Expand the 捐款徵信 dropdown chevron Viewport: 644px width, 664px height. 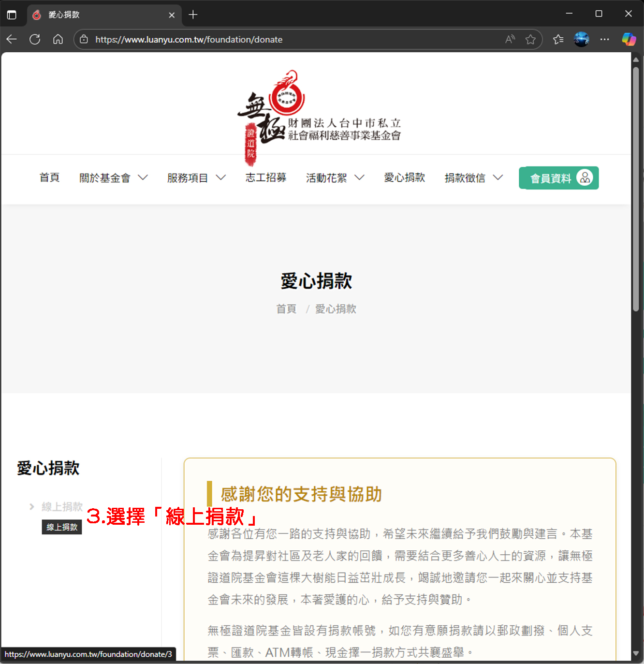(x=498, y=177)
